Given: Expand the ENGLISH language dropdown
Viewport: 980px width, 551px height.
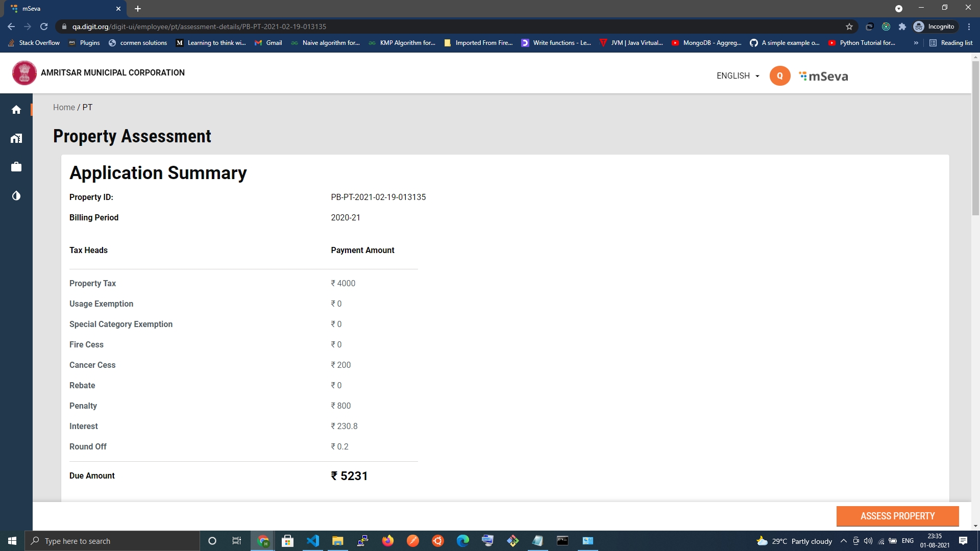Looking at the screenshot, I should pyautogui.click(x=738, y=76).
